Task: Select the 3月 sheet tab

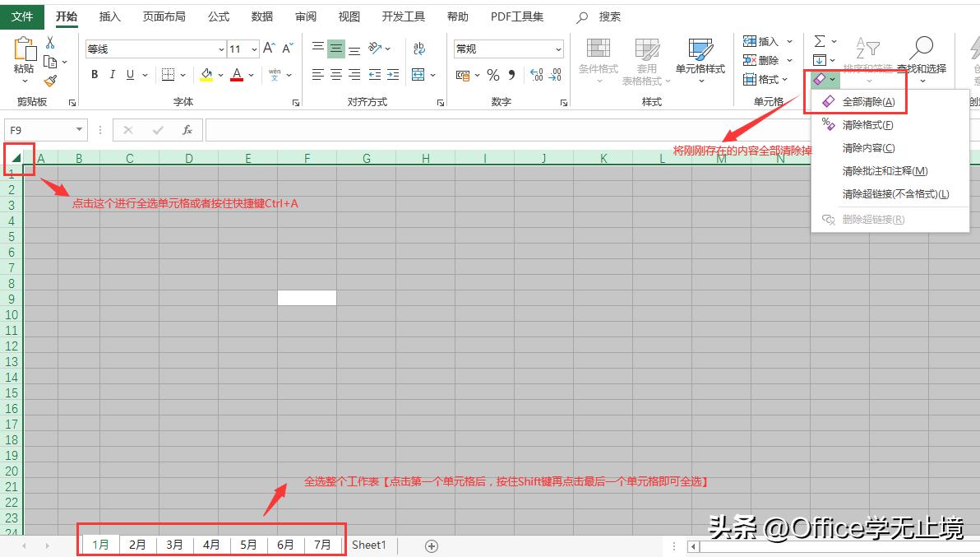Action: pos(174,544)
